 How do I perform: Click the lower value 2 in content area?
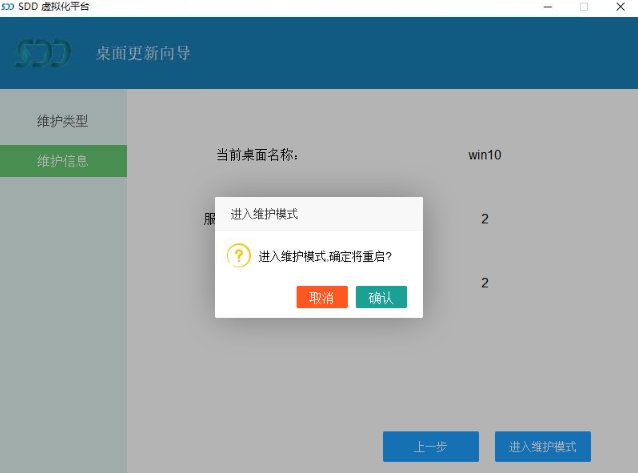(484, 283)
